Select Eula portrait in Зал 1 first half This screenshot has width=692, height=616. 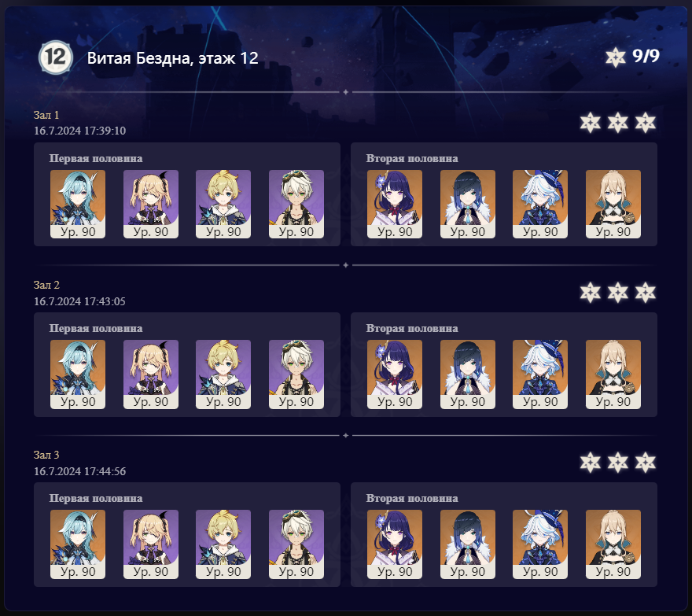tap(78, 204)
